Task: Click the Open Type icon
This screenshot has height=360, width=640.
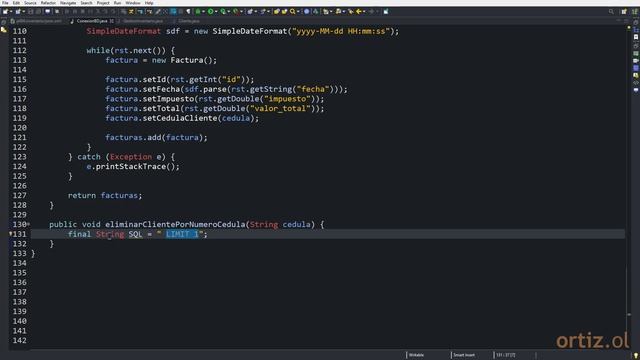Action: [276, 11]
